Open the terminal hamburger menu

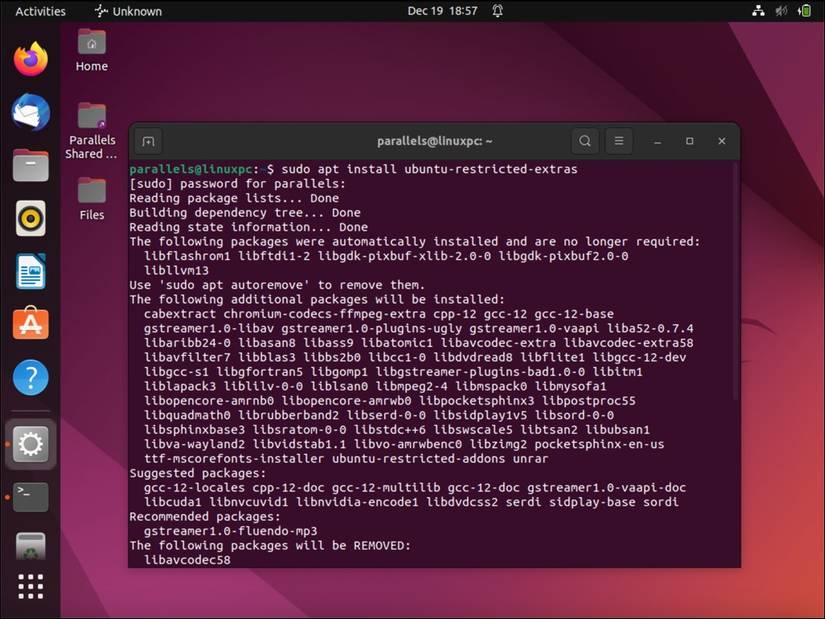tap(619, 141)
